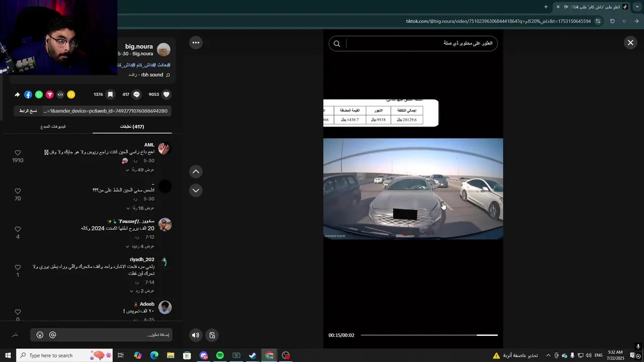Open a new browser tab with plus
This screenshot has height=362, width=644.
546,7
